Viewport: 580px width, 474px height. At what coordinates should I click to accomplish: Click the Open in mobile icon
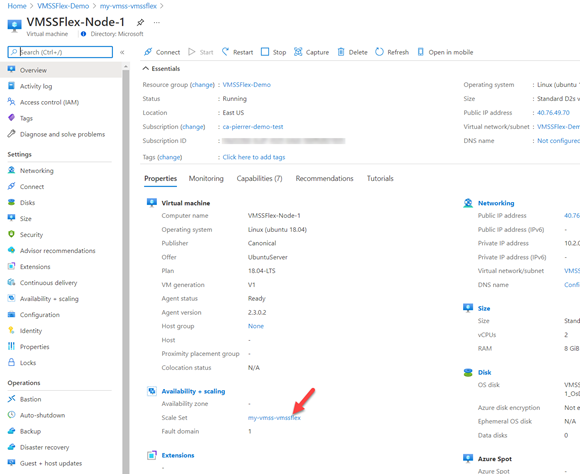coord(421,52)
